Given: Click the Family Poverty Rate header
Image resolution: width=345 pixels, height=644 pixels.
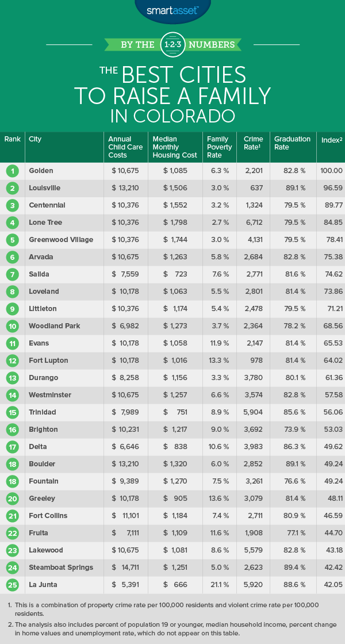Looking at the screenshot, I should click(219, 147).
